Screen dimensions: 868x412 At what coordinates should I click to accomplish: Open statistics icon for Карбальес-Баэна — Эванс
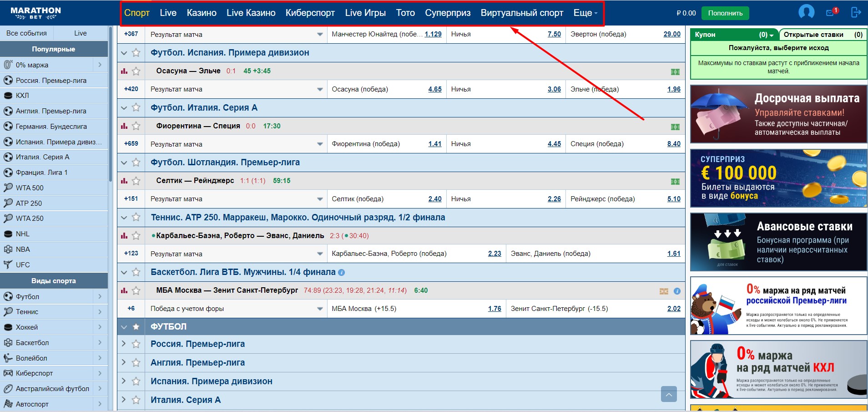click(x=124, y=236)
